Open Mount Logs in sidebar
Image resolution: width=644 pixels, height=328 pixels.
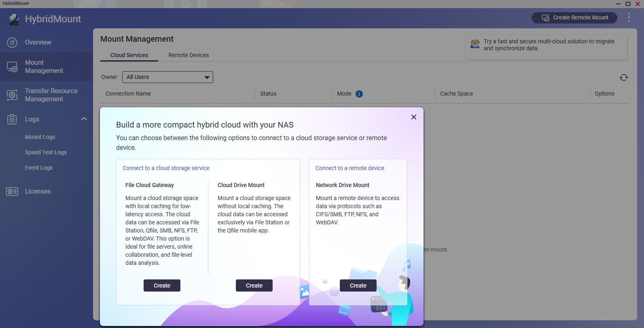tap(40, 137)
